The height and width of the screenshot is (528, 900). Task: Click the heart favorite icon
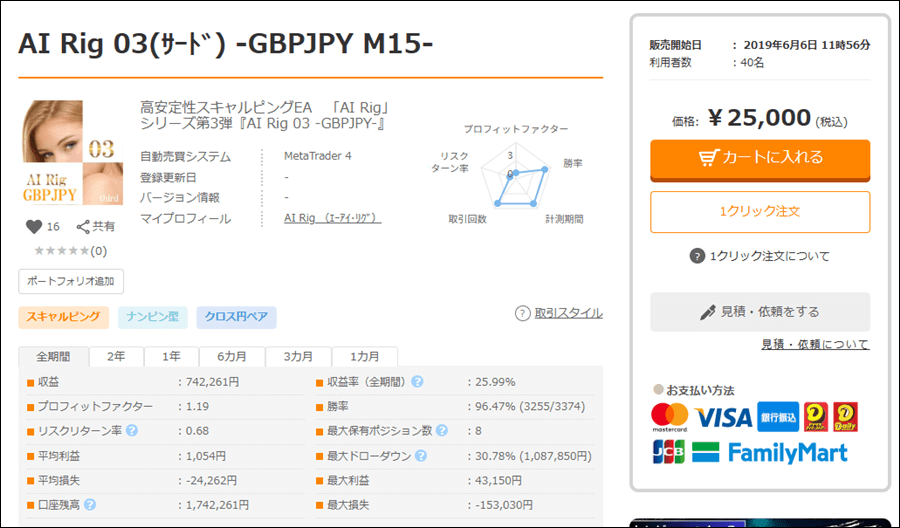33,227
